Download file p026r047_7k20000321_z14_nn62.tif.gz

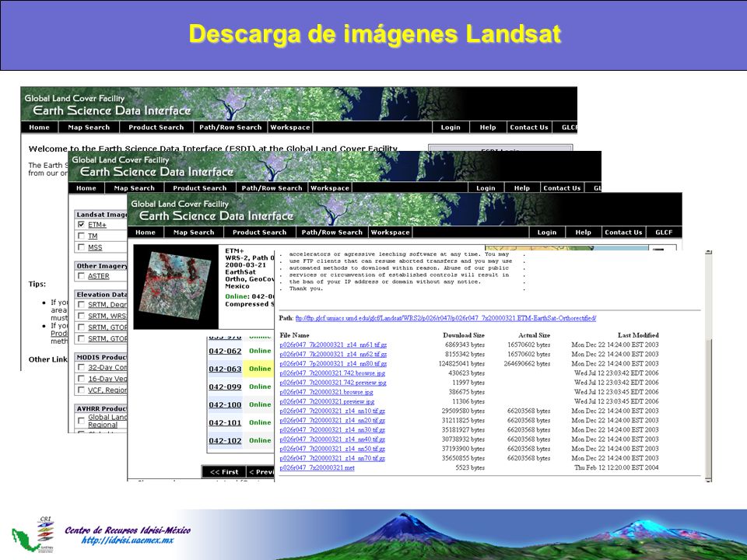pos(333,355)
